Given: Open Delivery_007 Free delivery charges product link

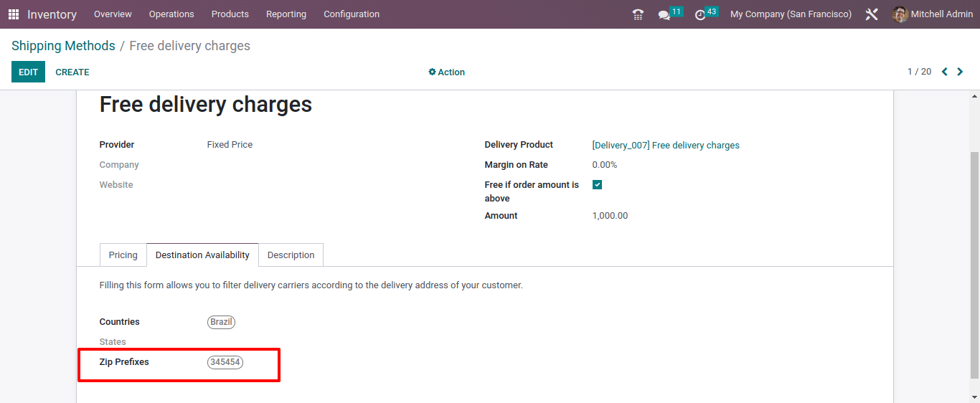Looking at the screenshot, I should pyautogui.click(x=666, y=145).
